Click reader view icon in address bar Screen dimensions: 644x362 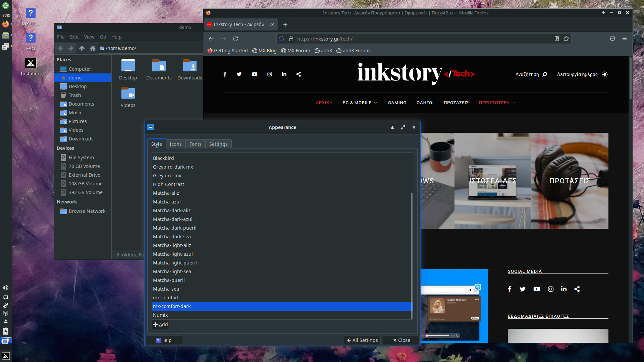coord(557,39)
